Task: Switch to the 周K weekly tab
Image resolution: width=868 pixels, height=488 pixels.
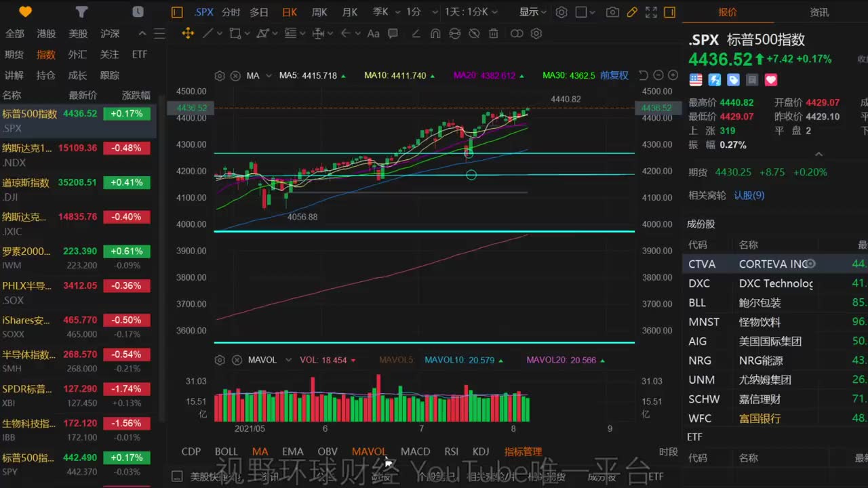Action: pyautogui.click(x=319, y=12)
